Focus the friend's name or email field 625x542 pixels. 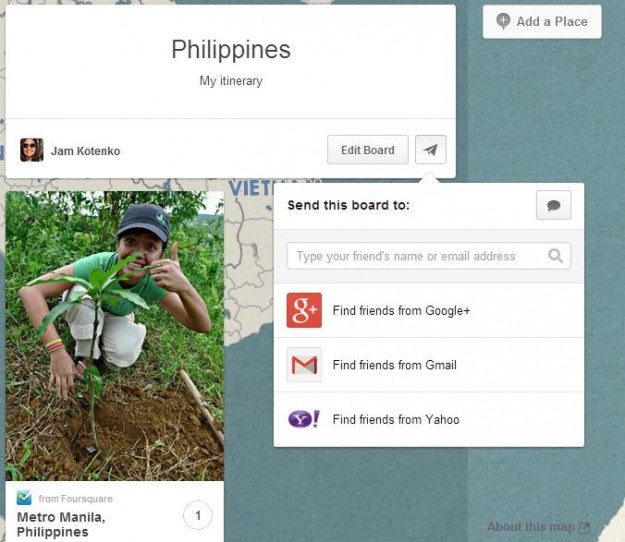click(429, 256)
